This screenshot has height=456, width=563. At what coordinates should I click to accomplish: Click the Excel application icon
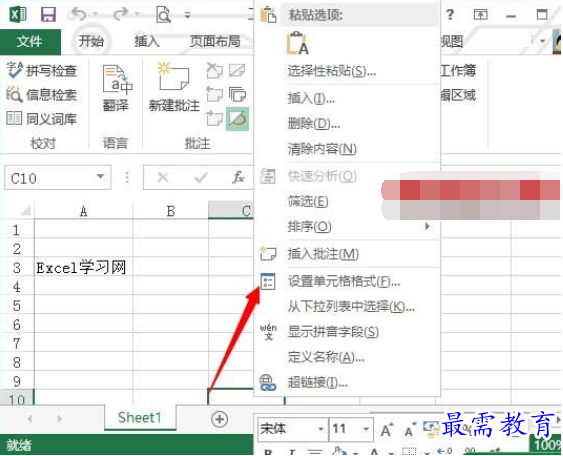tap(18, 14)
